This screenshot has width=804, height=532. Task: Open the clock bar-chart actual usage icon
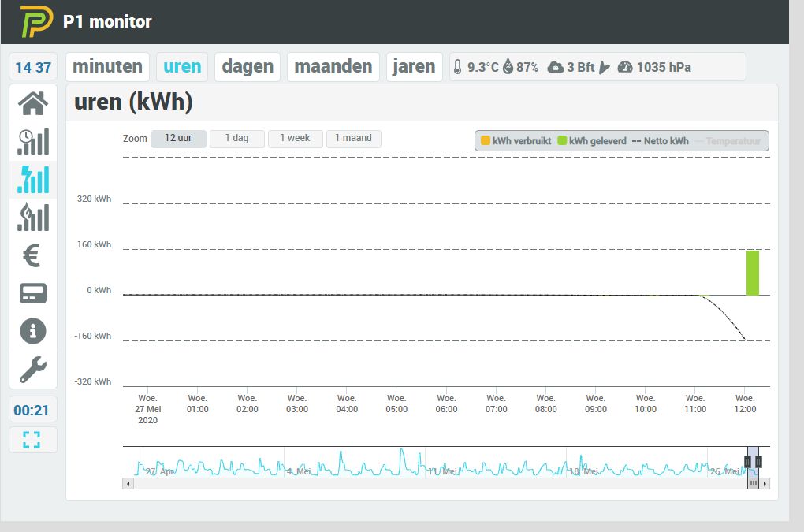(x=33, y=141)
